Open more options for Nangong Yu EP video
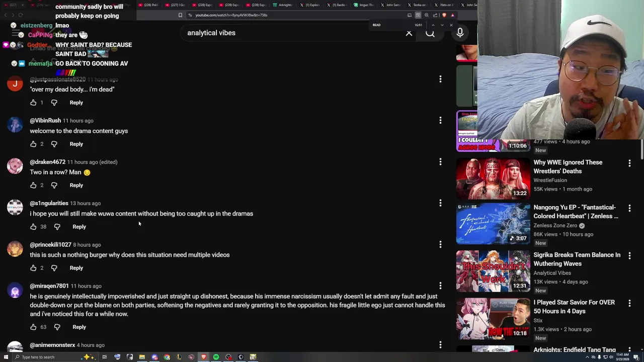 [629, 208]
